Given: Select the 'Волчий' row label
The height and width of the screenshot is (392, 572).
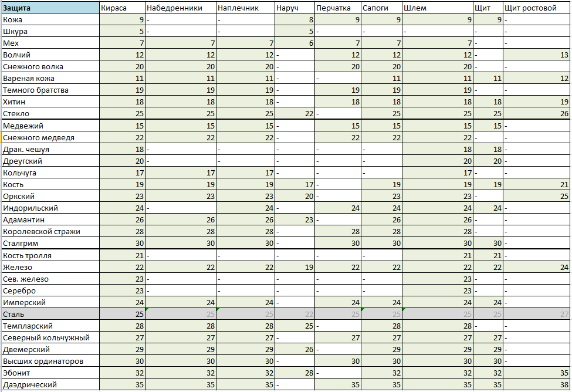Looking at the screenshot, I should (x=50, y=55).
